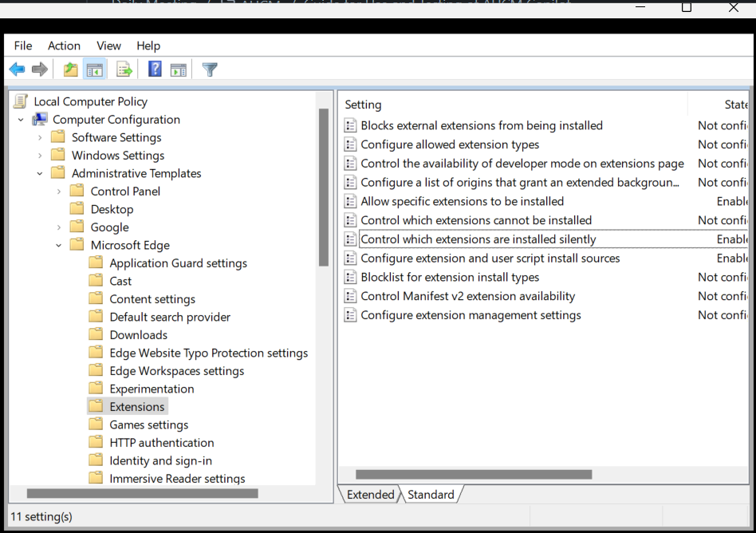Screen dimensions: 756x533
Task: Click the Filter funnel toolbar icon
Action: tap(210, 70)
